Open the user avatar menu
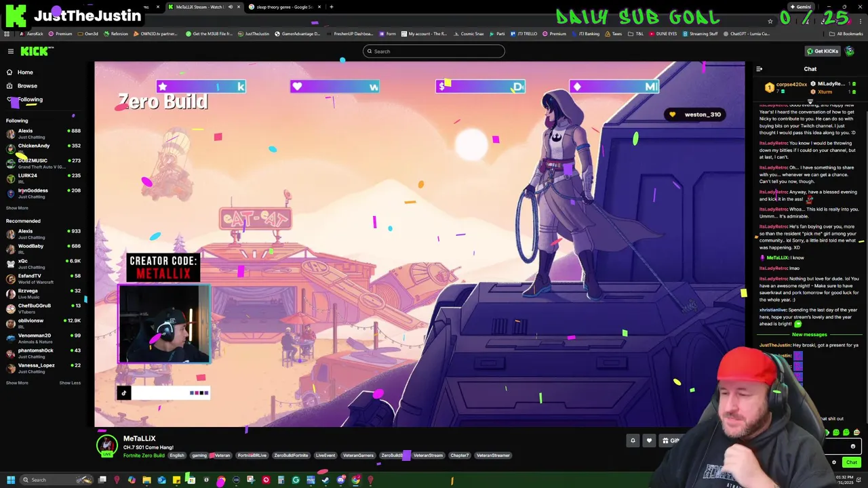 pyautogui.click(x=850, y=51)
